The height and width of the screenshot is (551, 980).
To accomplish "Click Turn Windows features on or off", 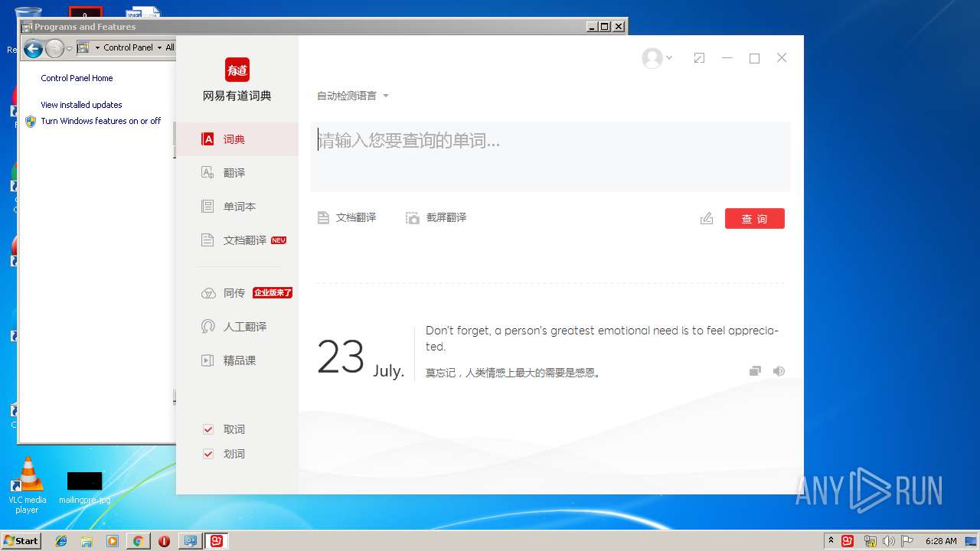I will [101, 121].
